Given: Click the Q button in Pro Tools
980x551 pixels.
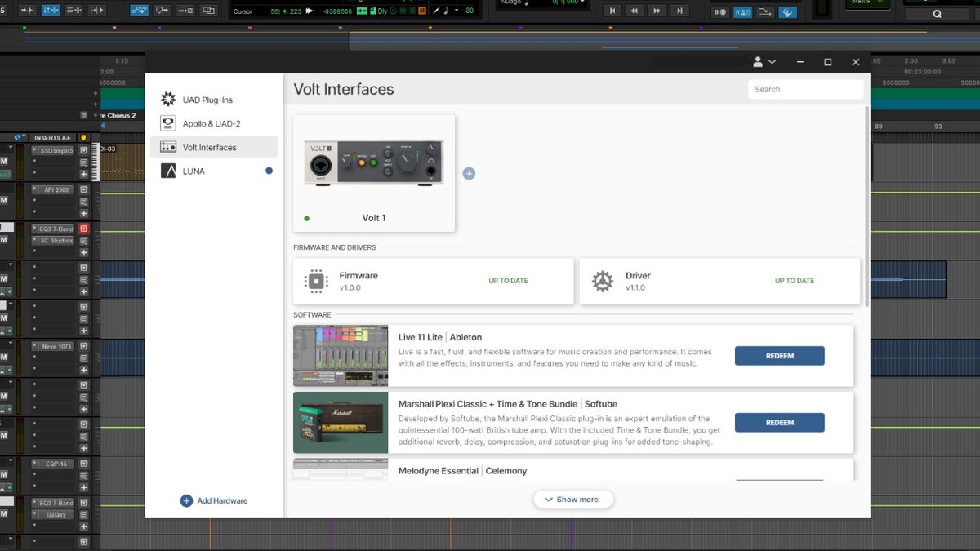Looking at the screenshot, I should [937, 14].
